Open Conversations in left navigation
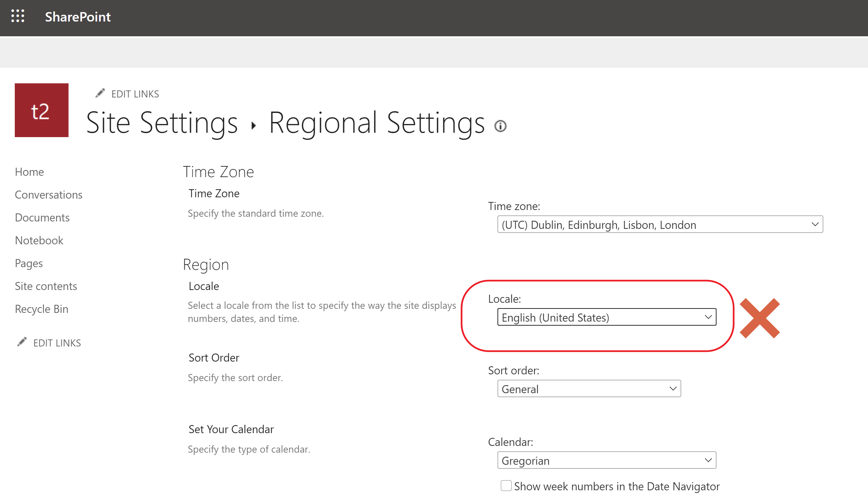 [x=48, y=195]
